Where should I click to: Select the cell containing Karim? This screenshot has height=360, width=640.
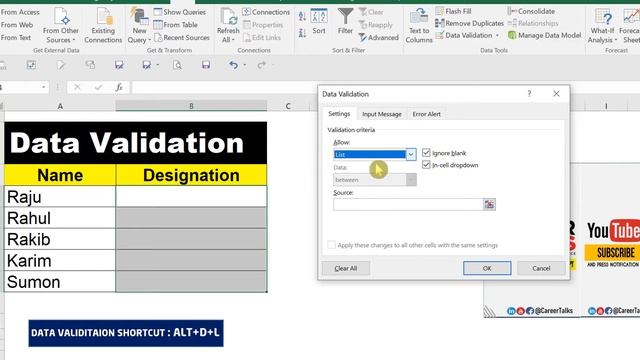coord(60,260)
